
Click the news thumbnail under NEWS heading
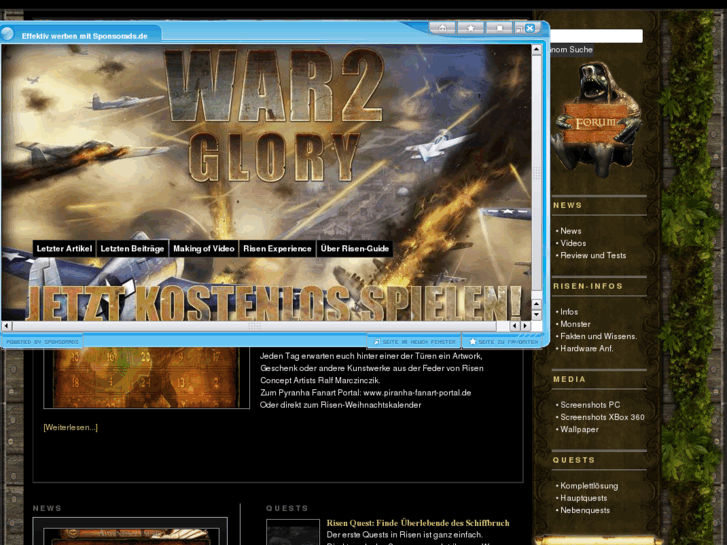pos(130,532)
